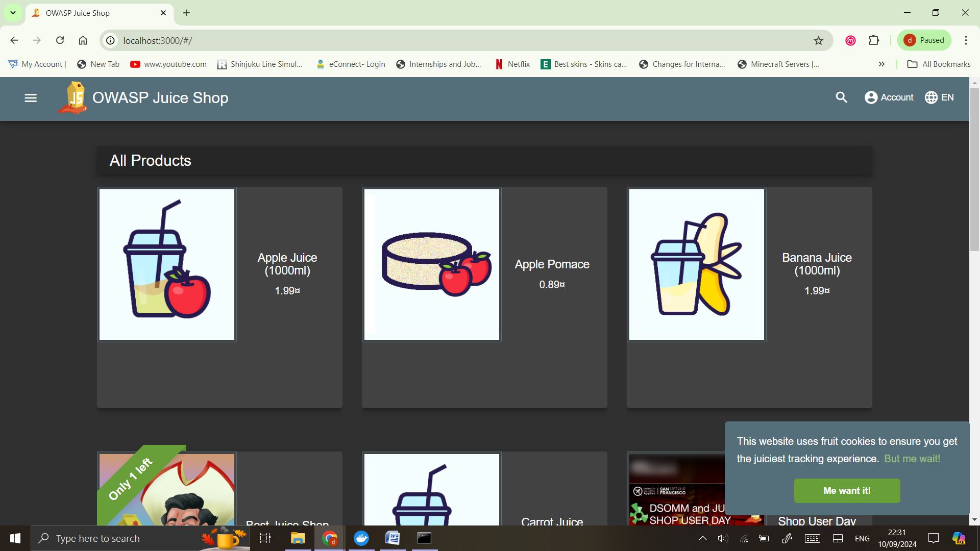
Task: Open the product search magnifier
Action: 841,97
